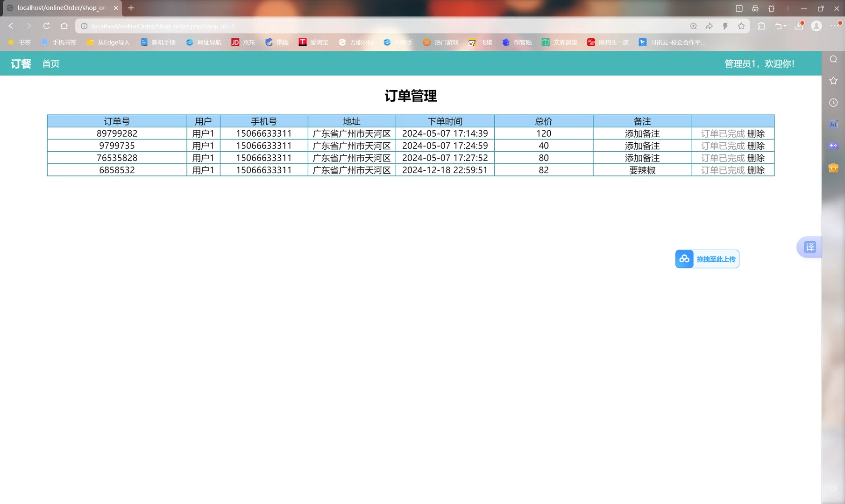The height and width of the screenshot is (504, 845).
Task: Open the games panel gamepad sidebar icon
Action: (833, 146)
